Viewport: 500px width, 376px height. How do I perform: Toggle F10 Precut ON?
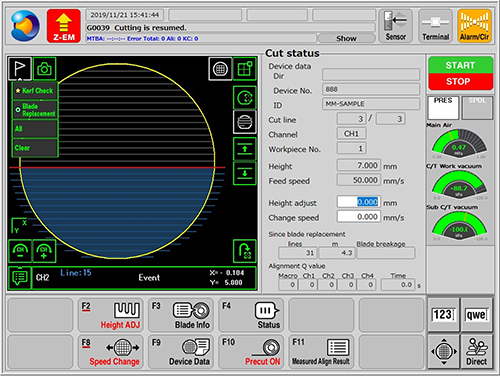click(x=251, y=352)
